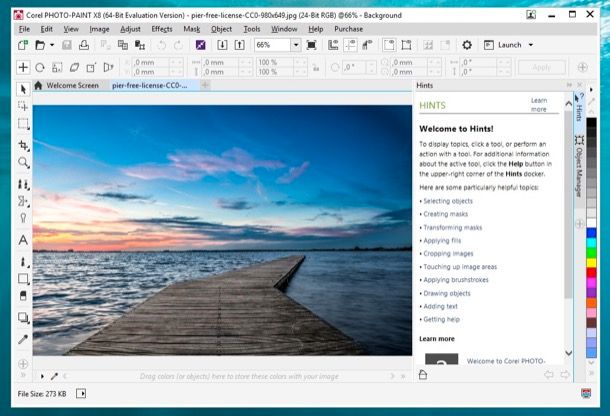Select the Drop Shadow tool

point(23,318)
